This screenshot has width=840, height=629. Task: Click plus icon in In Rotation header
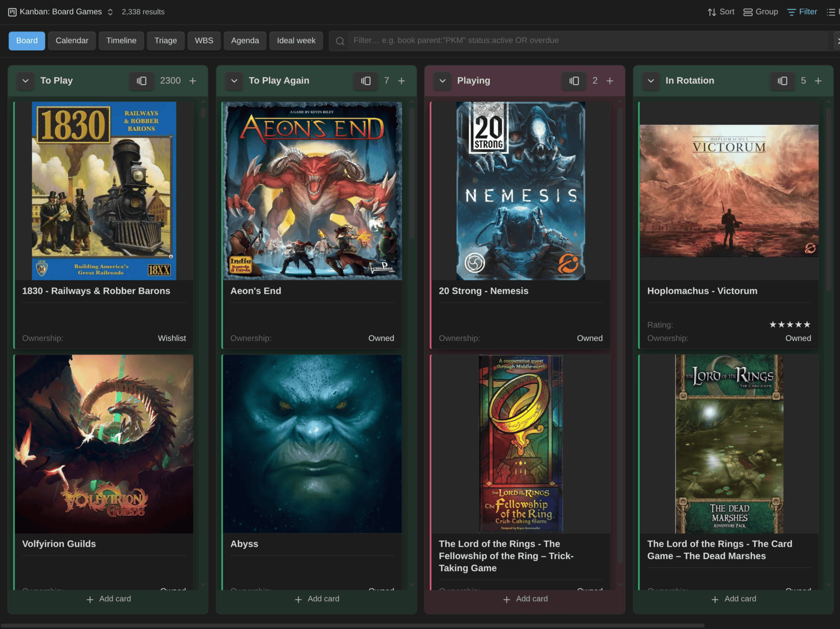[818, 81]
